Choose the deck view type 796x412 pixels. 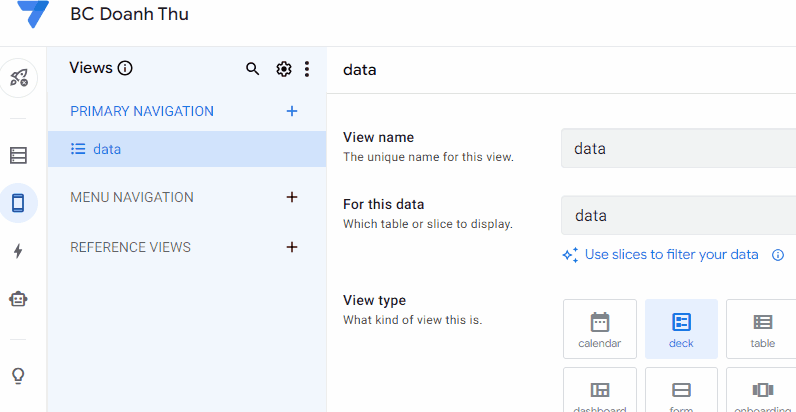pyautogui.click(x=681, y=329)
